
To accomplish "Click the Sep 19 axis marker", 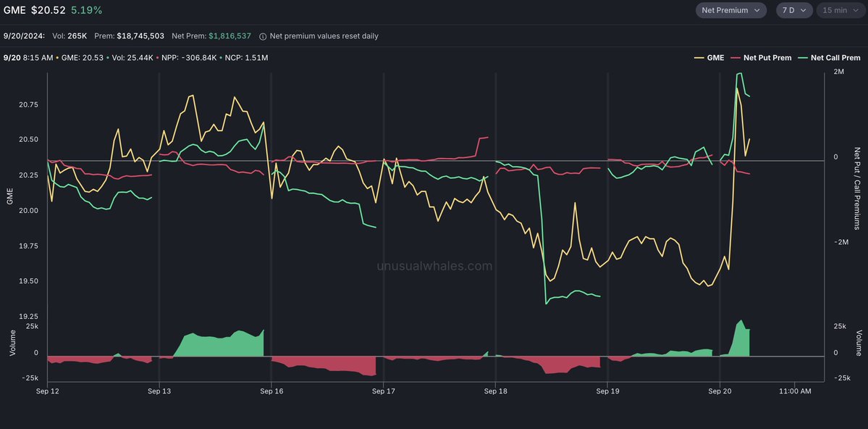I will (607, 391).
